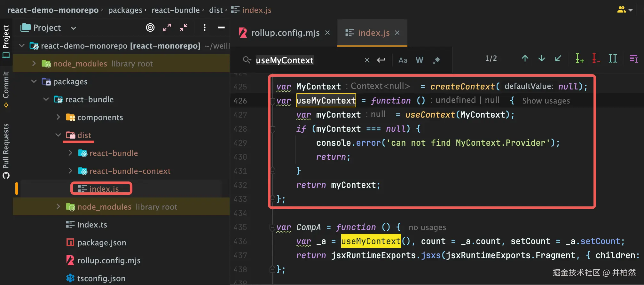This screenshot has width=644, height=285.
Task: Click the new line icon in search
Action: (x=381, y=60)
